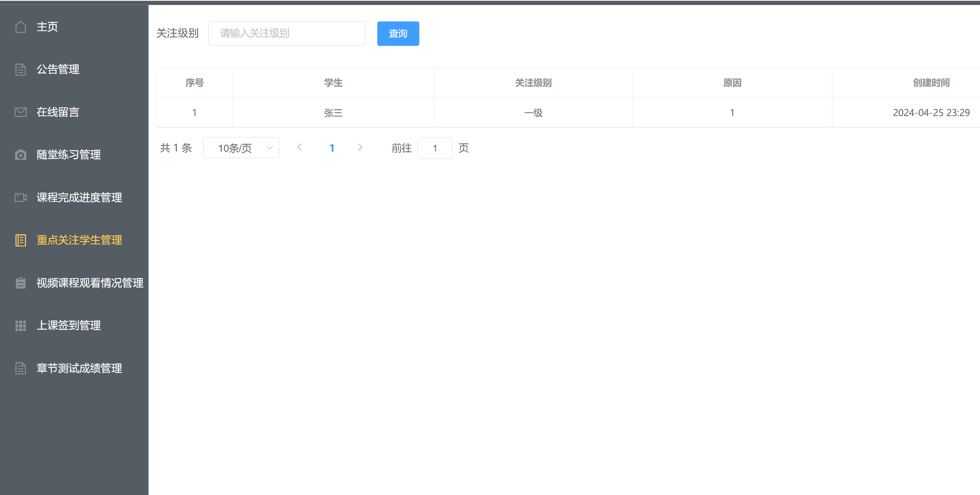980x495 pixels.
Task: Select the document icon beside 章节测试成绩管理
Action: [21, 368]
